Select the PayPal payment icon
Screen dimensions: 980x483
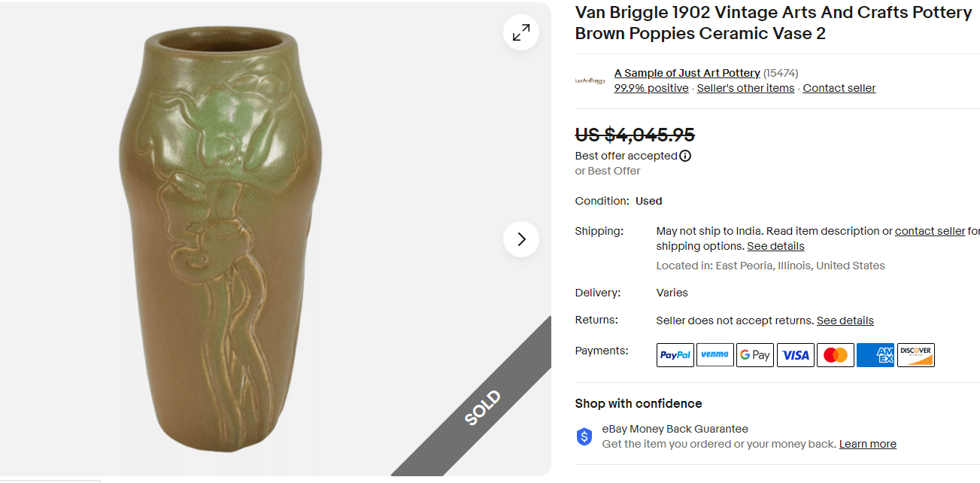(675, 354)
